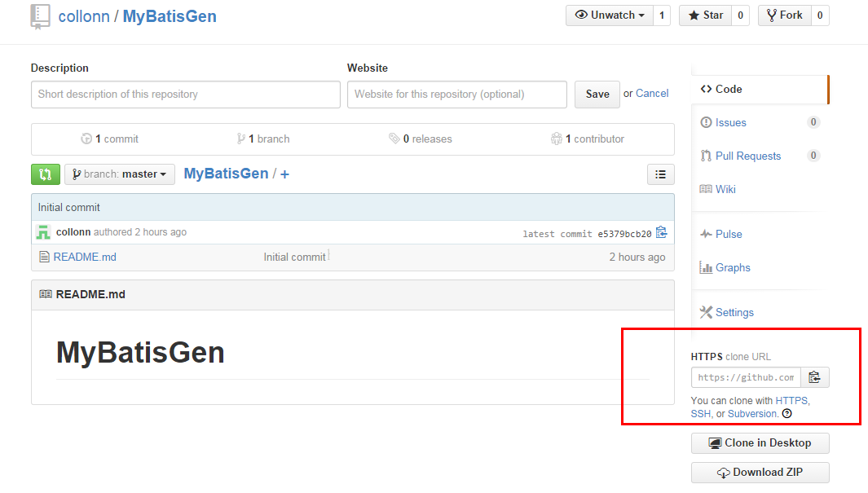
Task: Open the Unwatch dropdown button
Action: pyautogui.click(x=610, y=15)
